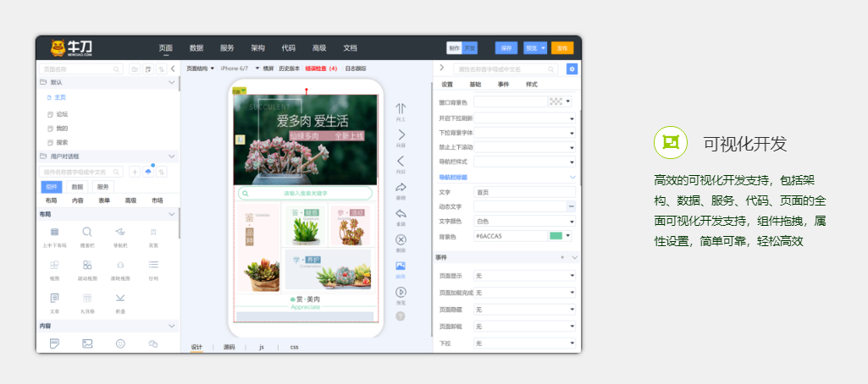Open the 窗口背景色 color swatch dropdown
Viewport: 868px width, 384px height.
point(561,101)
